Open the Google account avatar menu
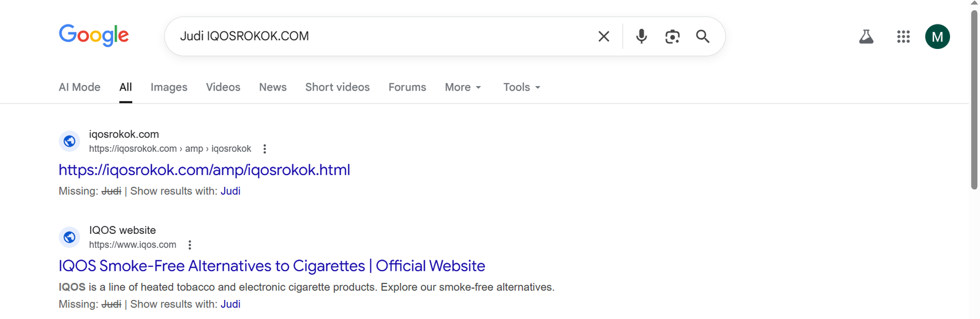This screenshot has width=980, height=319. click(x=937, y=37)
